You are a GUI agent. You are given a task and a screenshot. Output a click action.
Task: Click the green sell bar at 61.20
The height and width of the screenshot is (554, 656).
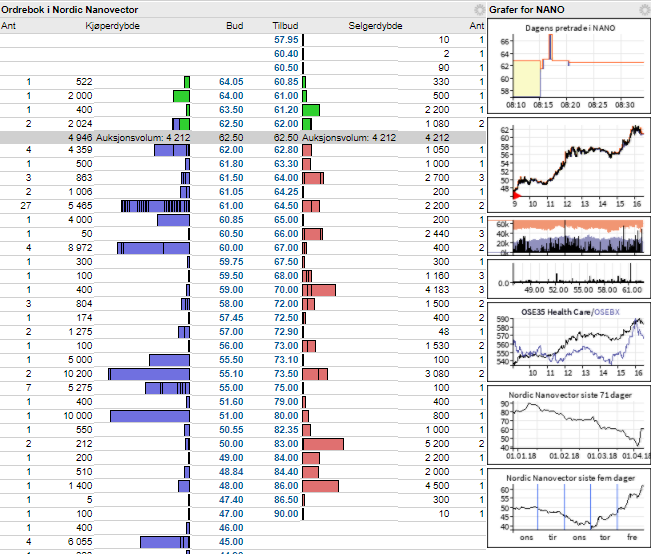311,110
